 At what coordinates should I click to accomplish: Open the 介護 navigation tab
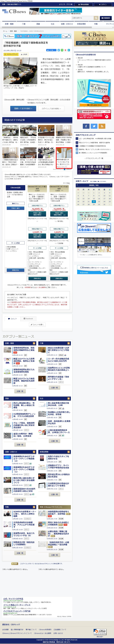click(x=24, y=24)
